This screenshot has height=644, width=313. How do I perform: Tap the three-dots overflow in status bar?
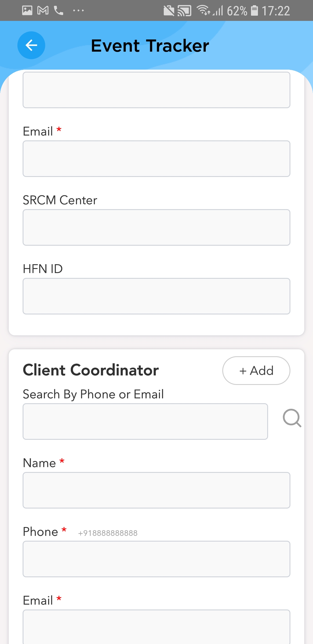pos(78,11)
